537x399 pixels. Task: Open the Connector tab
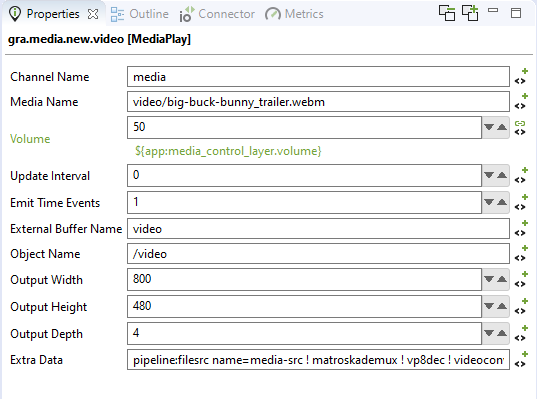tap(217, 14)
